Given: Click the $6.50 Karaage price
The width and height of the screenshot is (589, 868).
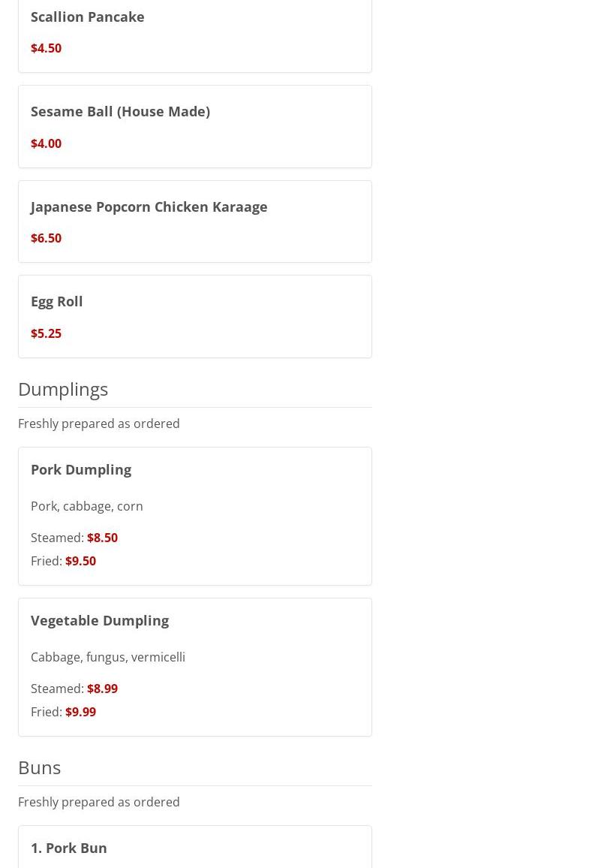Looking at the screenshot, I should click(46, 238).
